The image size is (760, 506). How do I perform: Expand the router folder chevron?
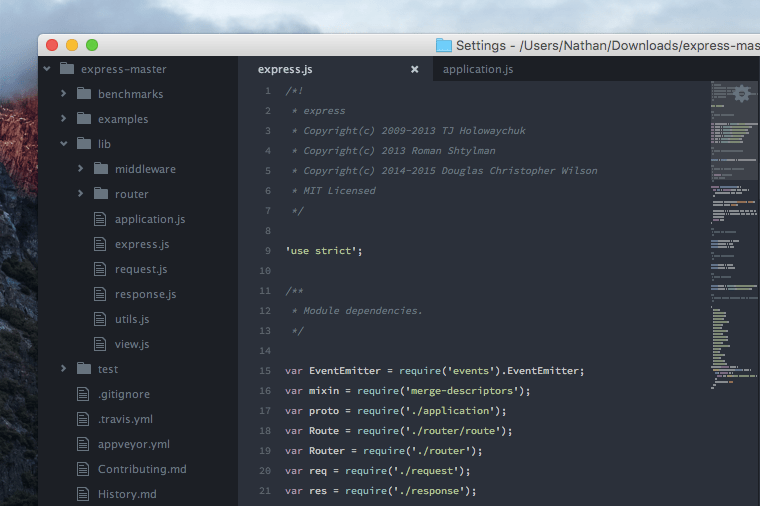click(x=80, y=193)
